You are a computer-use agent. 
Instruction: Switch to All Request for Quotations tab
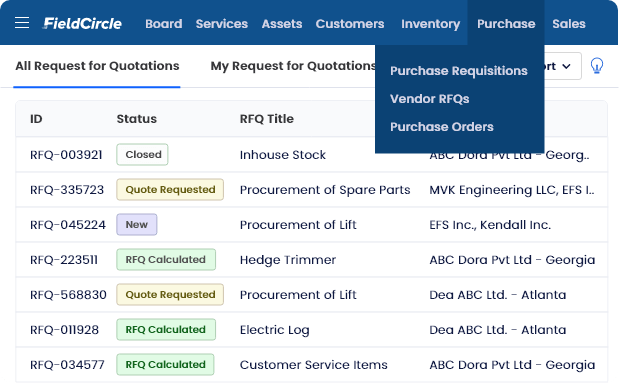coord(97,66)
